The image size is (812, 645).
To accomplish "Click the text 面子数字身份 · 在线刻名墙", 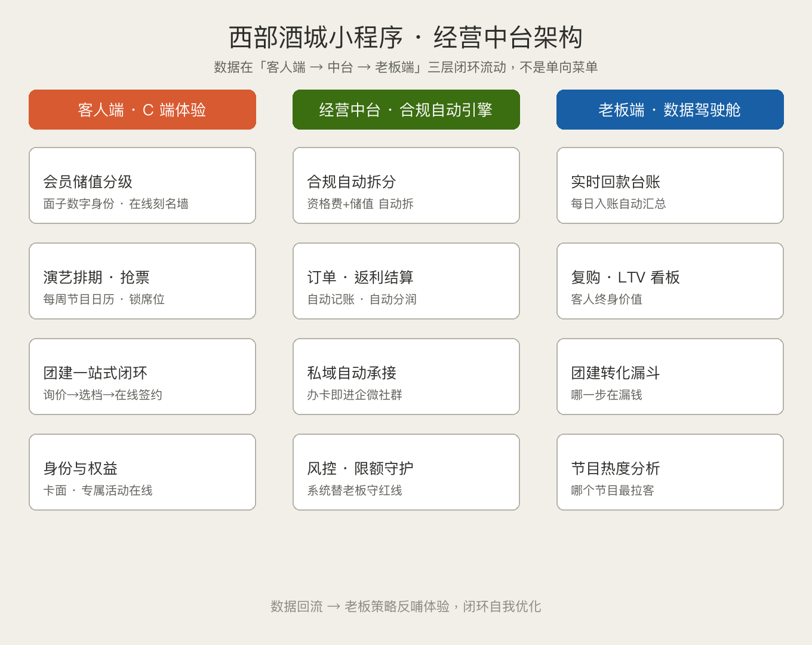I will (116, 204).
